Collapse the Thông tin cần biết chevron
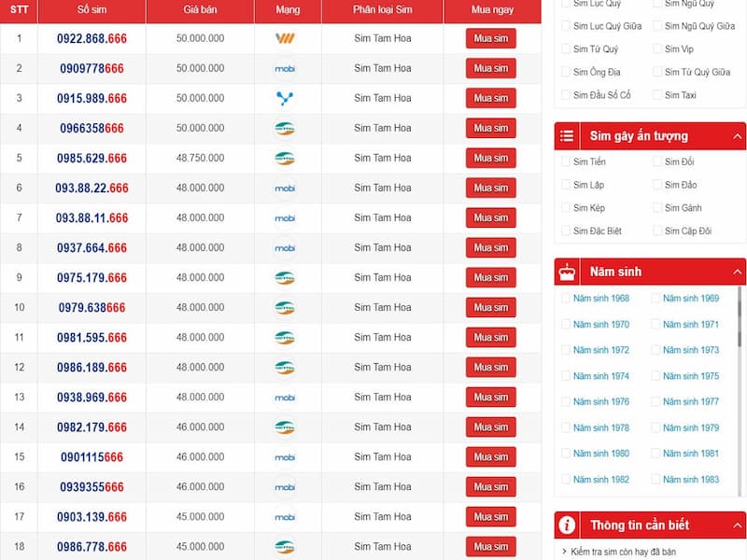The image size is (747, 560). 737,525
